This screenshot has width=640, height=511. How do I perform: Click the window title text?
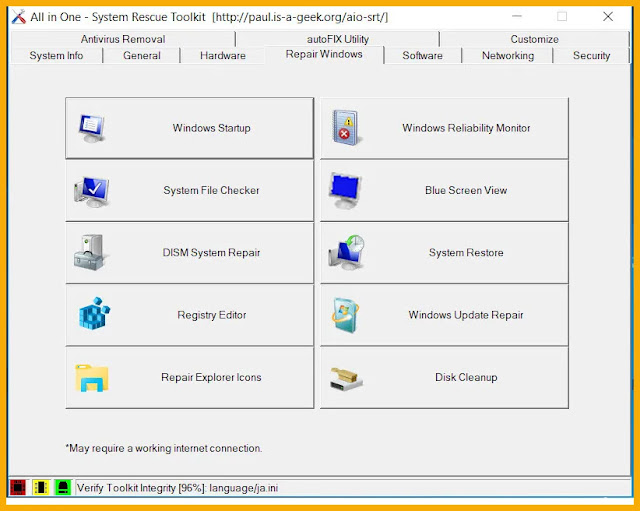click(x=209, y=17)
